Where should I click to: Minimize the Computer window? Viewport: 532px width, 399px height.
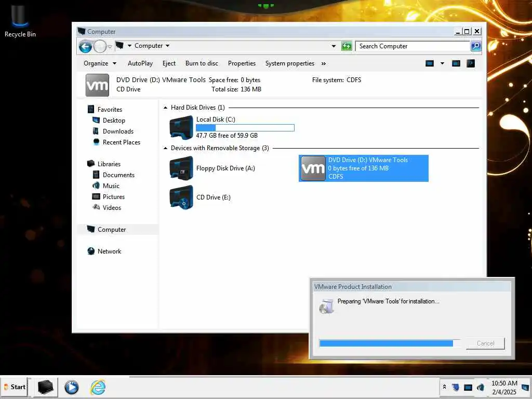[458, 32]
